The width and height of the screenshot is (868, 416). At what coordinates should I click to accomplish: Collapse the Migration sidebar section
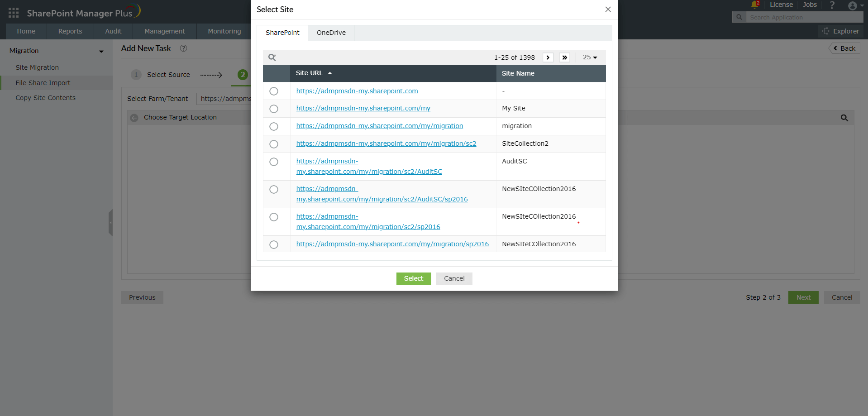tap(100, 51)
